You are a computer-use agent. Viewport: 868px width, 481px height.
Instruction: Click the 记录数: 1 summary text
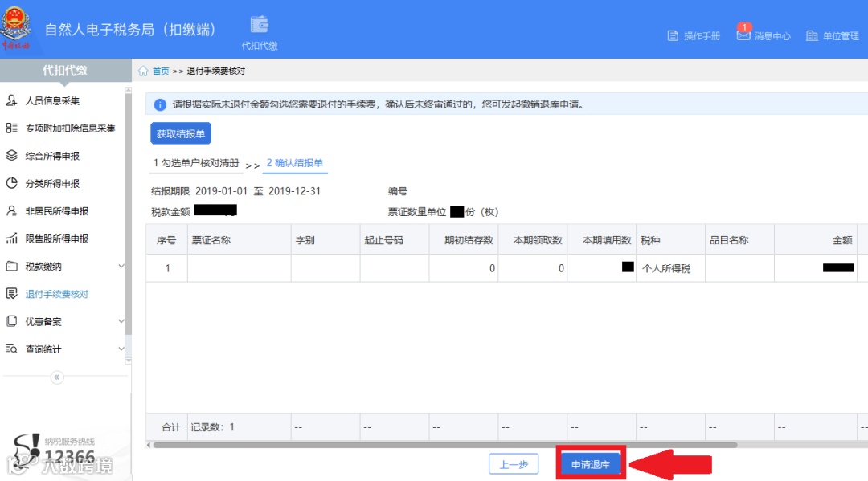tap(212, 427)
